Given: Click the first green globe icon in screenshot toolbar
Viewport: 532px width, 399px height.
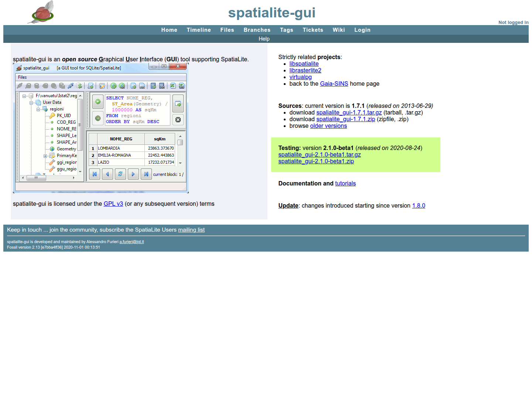Looking at the screenshot, I should pyautogui.click(x=113, y=86).
